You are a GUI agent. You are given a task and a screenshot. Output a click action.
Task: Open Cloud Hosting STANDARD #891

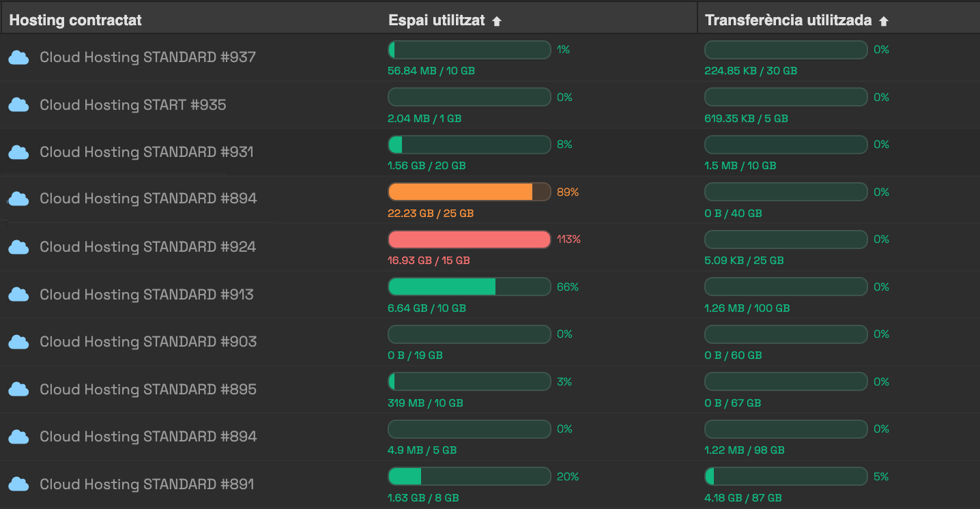[x=147, y=484]
